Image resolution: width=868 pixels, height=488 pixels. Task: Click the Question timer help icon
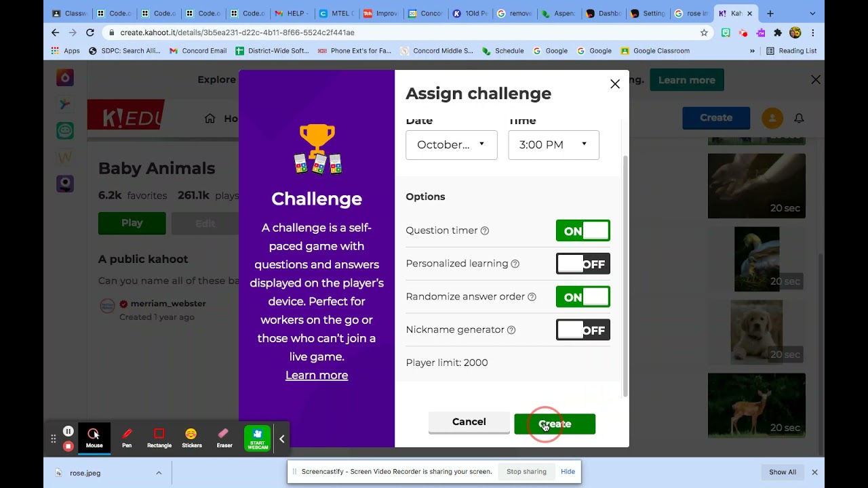click(485, 230)
